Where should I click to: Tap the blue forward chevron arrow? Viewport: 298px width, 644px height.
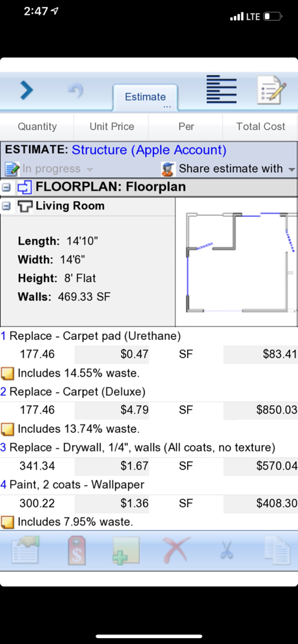coord(26,90)
